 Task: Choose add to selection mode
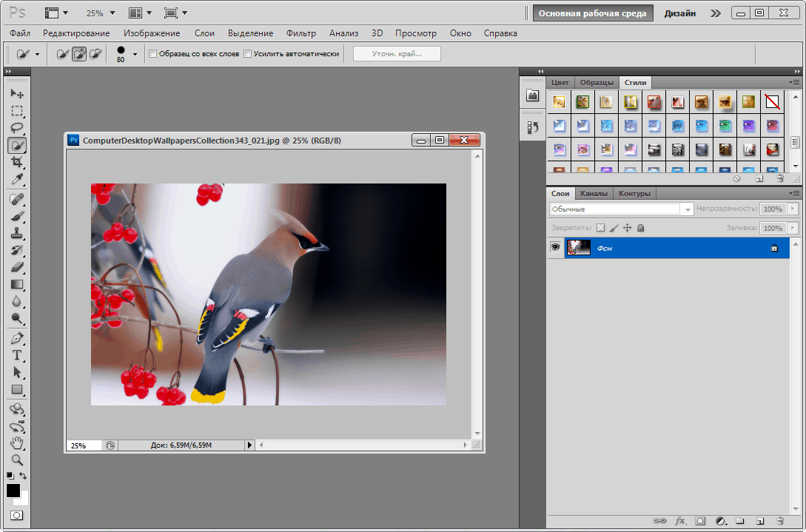click(79, 54)
